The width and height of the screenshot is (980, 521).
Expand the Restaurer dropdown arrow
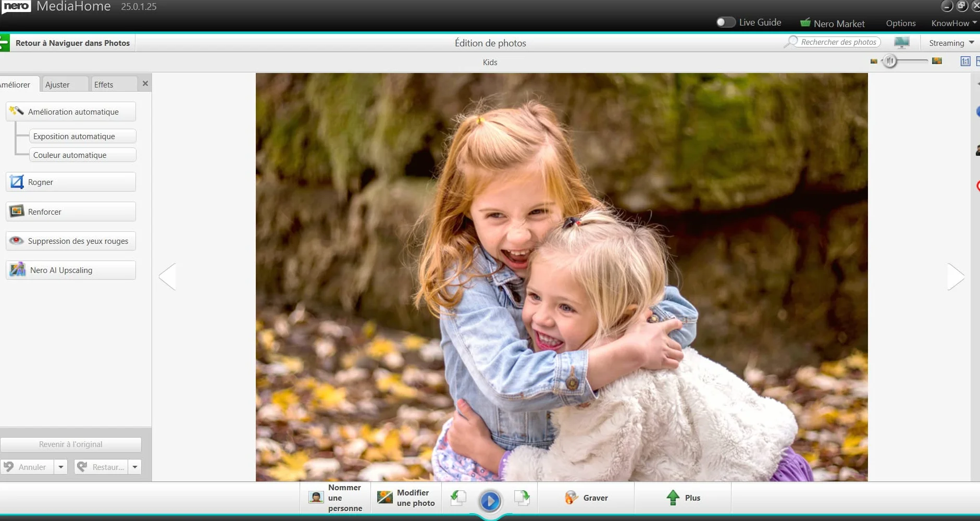135,467
